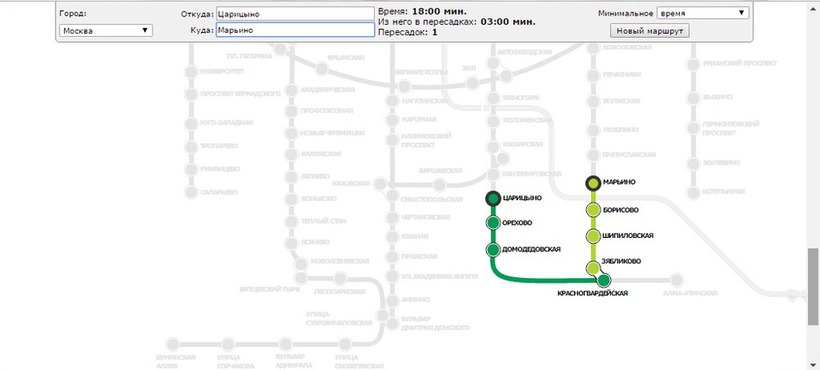Click the Орехово station circle
Screen dimensions: 820x370
point(493,223)
